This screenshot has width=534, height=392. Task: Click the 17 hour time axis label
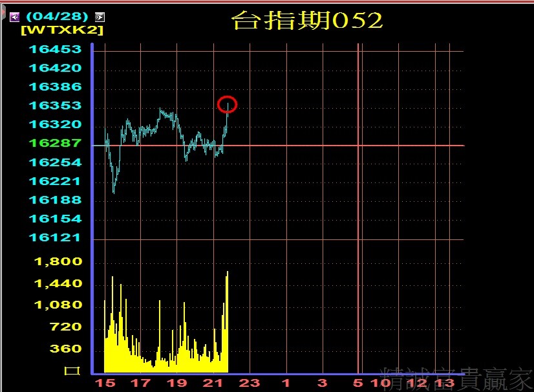[141, 383]
